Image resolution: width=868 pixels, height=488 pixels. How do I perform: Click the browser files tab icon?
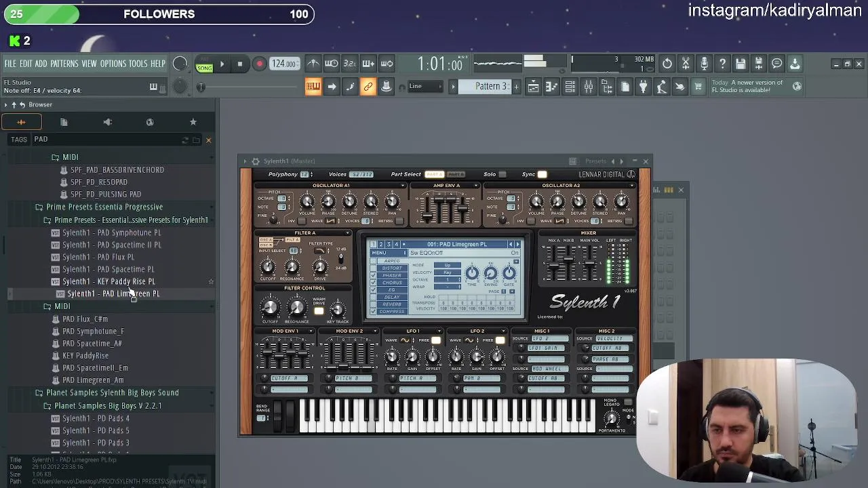tap(64, 122)
